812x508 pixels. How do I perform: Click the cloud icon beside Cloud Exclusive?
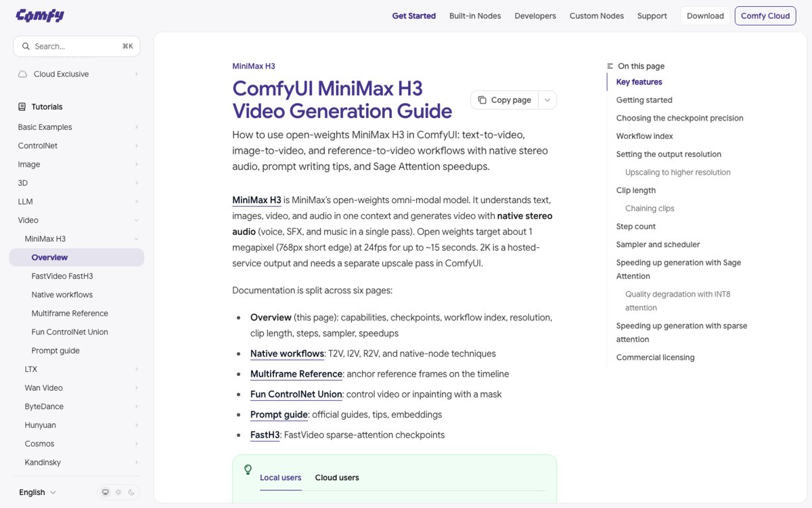(23, 75)
